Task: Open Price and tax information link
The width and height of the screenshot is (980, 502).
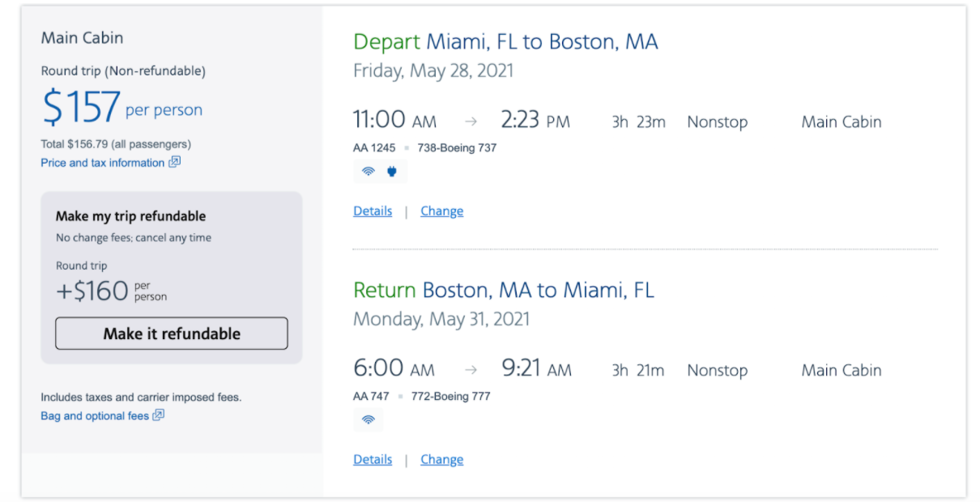Action: point(103,163)
